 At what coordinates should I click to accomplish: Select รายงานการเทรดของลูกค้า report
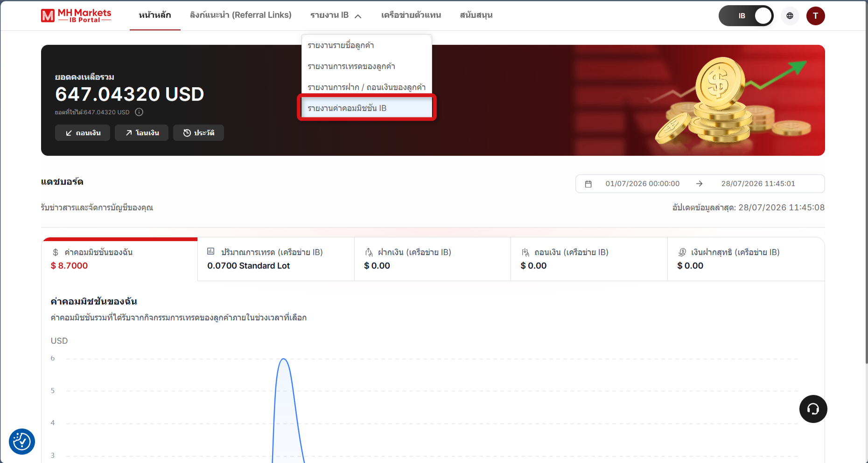coord(367,66)
